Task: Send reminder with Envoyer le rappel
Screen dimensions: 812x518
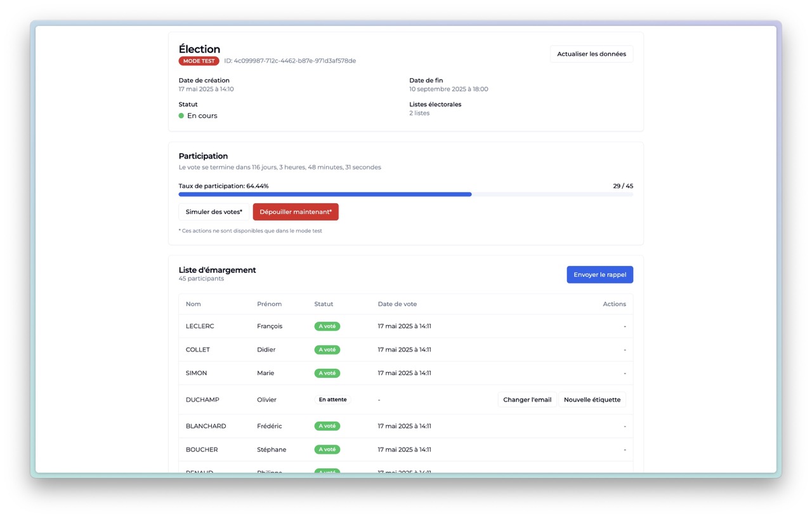Action: coord(599,275)
